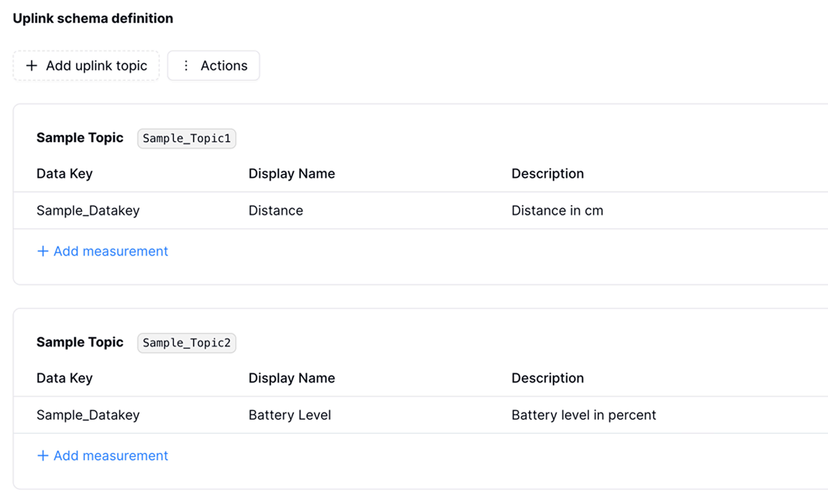Click the plus icon on Add uplink topic
Screen dimensions: 828x504
pyautogui.click(x=32, y=66)
